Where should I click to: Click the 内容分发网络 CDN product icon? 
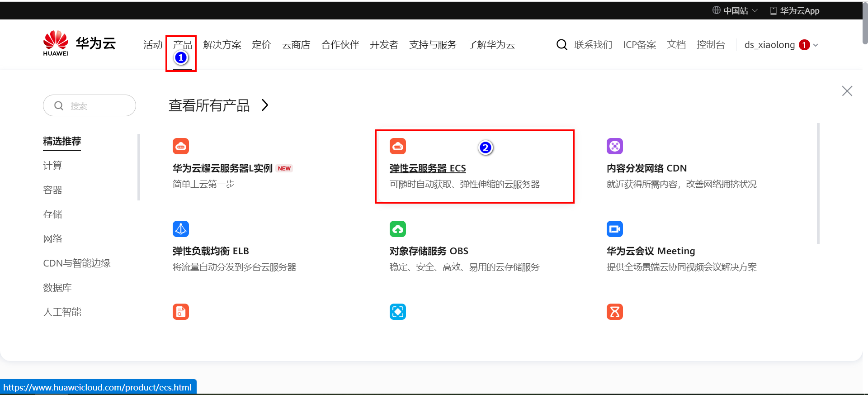[x=615, y=146]
